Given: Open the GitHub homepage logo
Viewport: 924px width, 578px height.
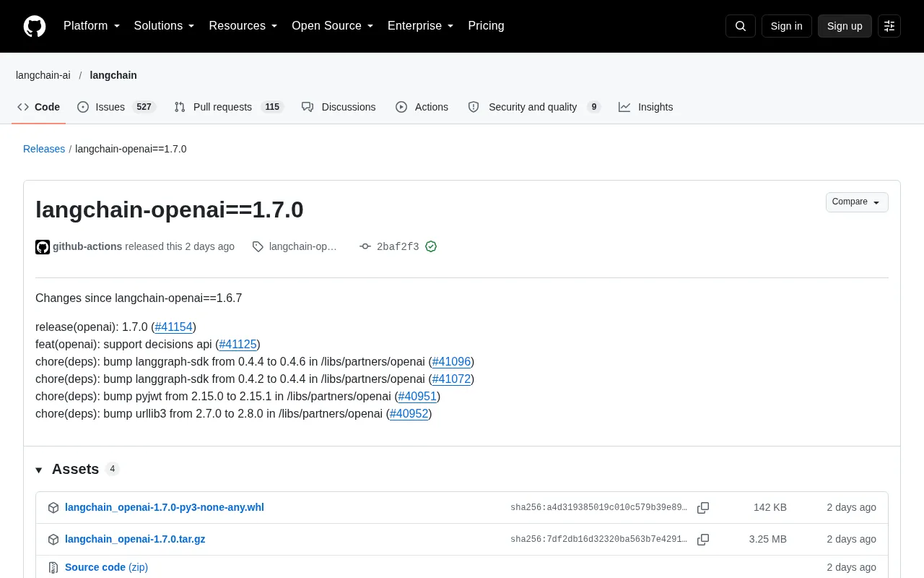Looking at the screenshot, I should click(35, 26).
